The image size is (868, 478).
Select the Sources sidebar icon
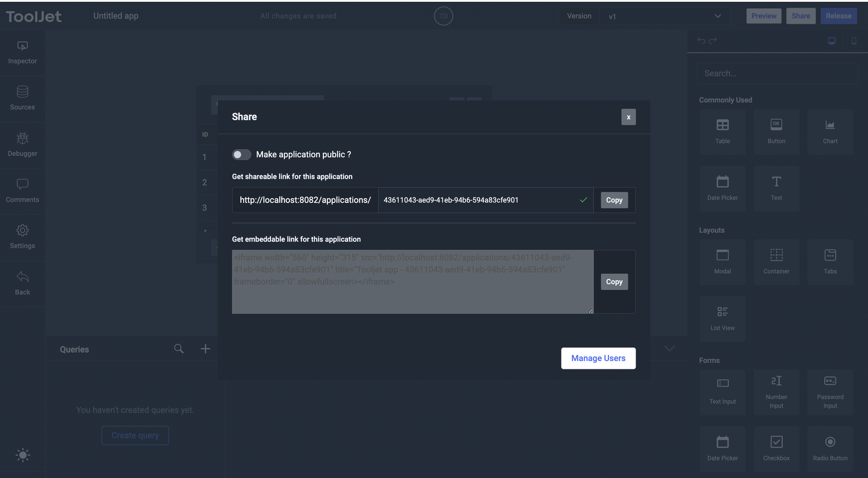[x=22, y=98]
